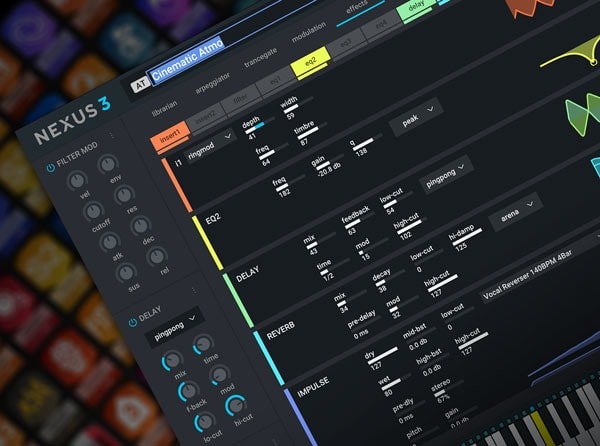The height and width of the screenshot is (446, 600).
Task: Open the FILTER MOD three-dot options menu
Action: tap(111, 135)
